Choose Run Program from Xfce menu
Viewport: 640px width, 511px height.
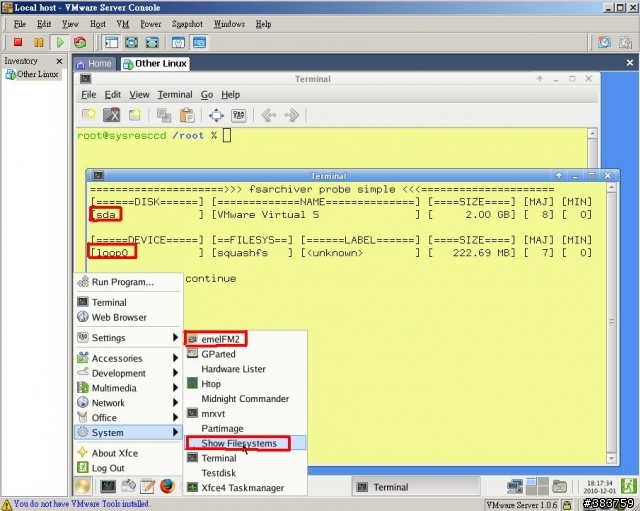(x=128, y=282)
